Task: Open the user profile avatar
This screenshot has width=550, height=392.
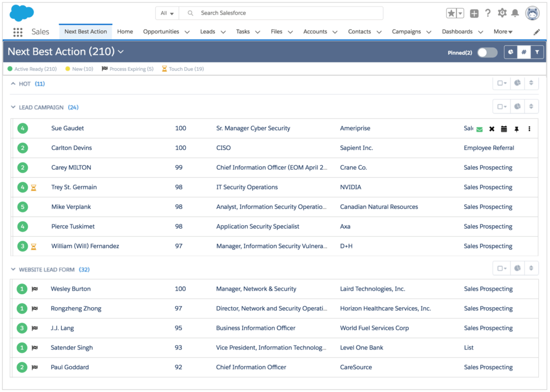Action: pyautogui.click(x=532, y=13)
